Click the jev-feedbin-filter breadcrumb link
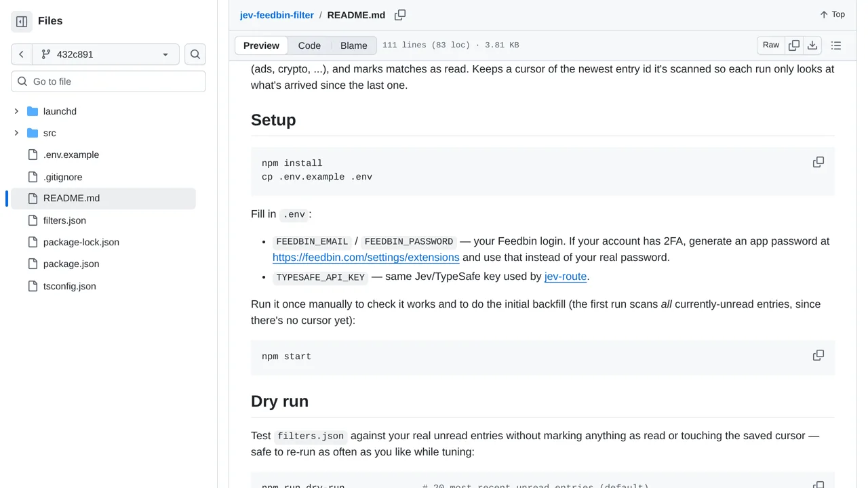 277,15
